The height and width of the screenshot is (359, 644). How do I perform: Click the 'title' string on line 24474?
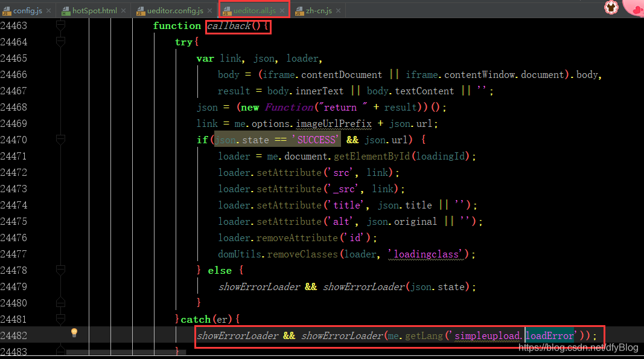pos(346,205)
